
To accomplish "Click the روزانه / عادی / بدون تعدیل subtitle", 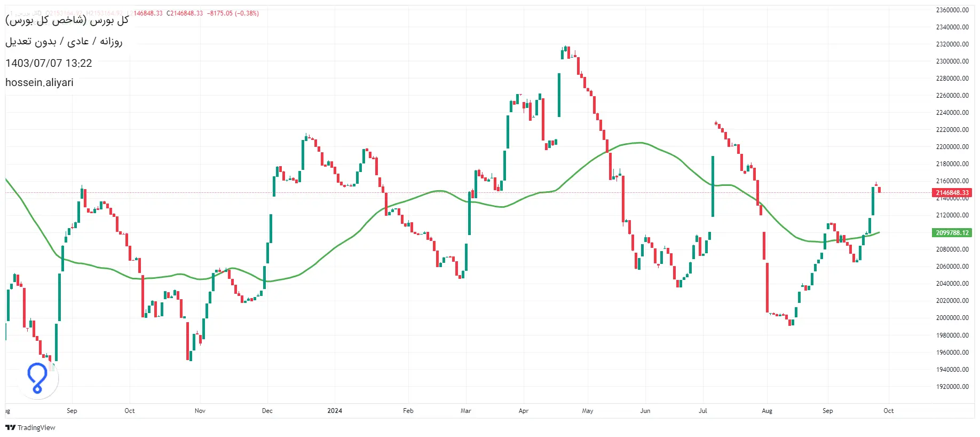I will pos(64,42).
